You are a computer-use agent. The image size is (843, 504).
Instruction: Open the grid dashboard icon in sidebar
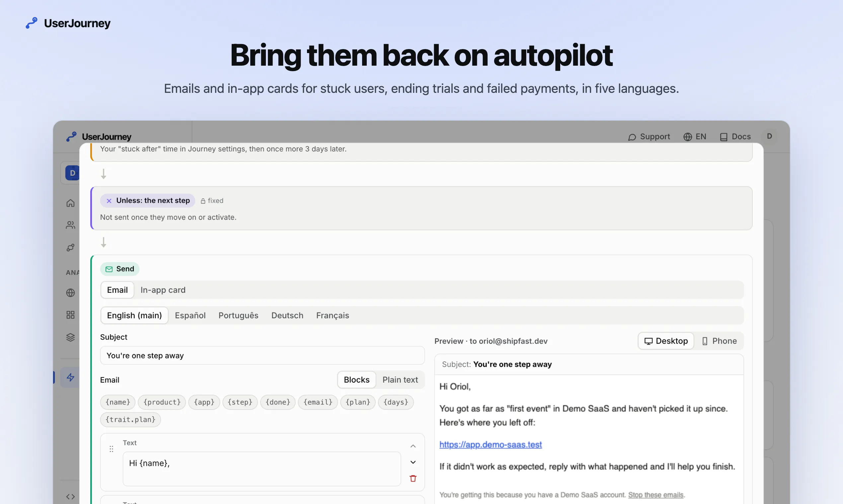click(x=70, y=315)
